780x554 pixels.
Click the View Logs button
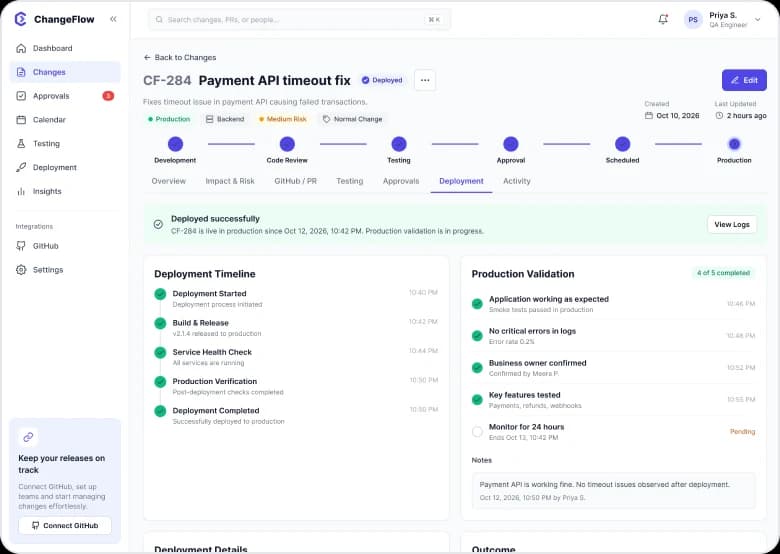pyautogui.click(x=732, y=224)
